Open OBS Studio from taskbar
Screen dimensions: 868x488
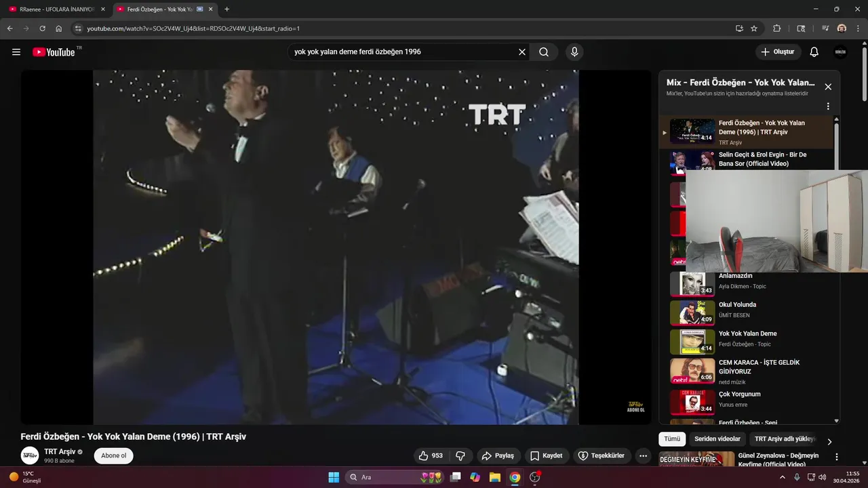pyautogui.click(x=535, y=477)
